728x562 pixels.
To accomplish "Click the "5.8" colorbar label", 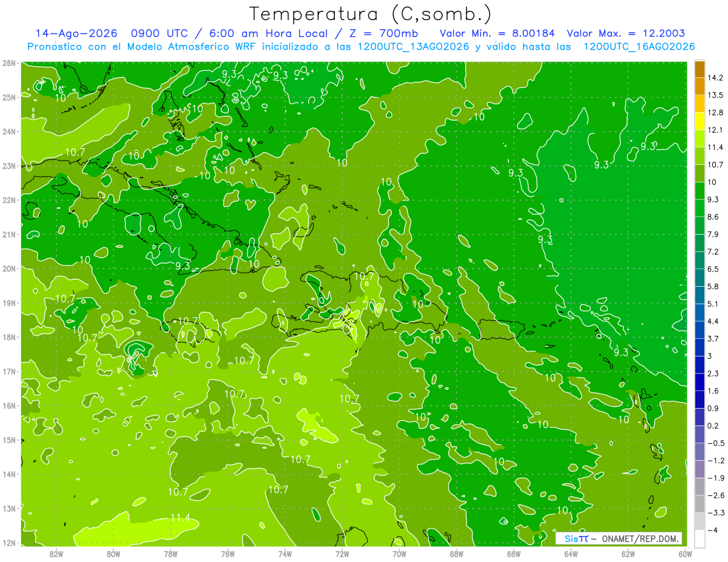I will coord(713,287).
